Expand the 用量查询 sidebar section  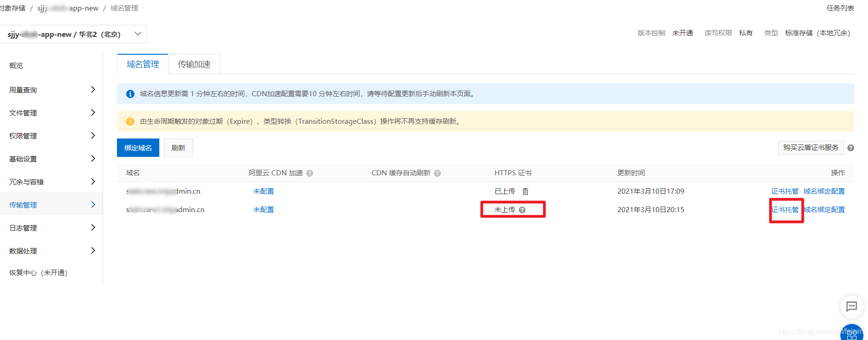coord(51,90)
